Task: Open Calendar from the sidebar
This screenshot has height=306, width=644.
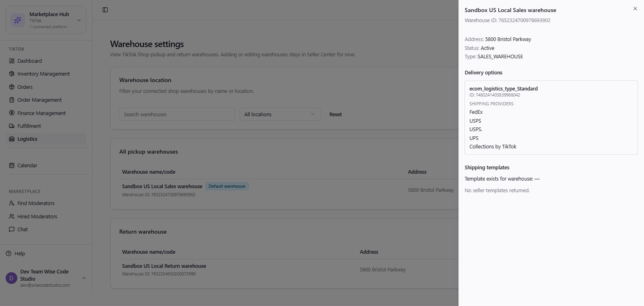Action: (x=46, y=165)
